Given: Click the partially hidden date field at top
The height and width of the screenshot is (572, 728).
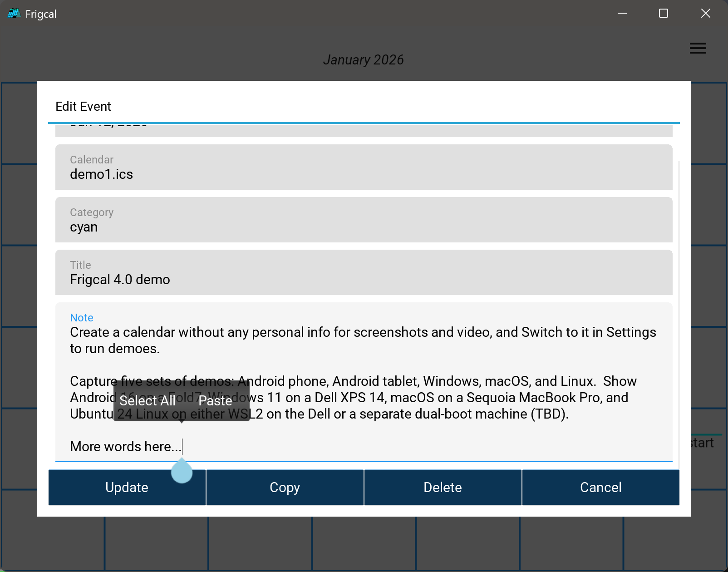Looking at the screenshot, I should click(x=364, y=130).
